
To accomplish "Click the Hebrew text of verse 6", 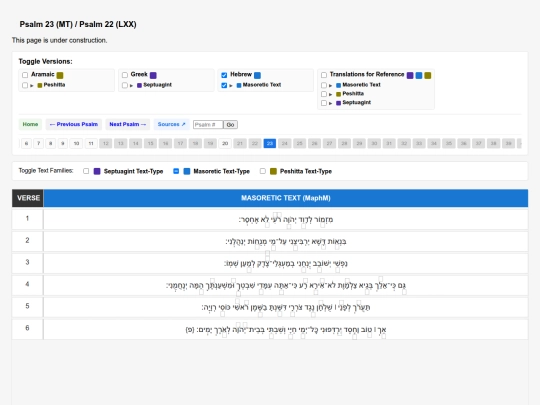I will click(x=286, y=330).
